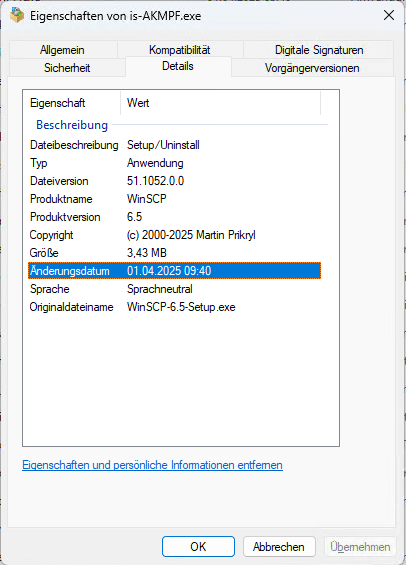
Task: Click the date value 01.04.2025 09:40
Action: click(169, 271)
